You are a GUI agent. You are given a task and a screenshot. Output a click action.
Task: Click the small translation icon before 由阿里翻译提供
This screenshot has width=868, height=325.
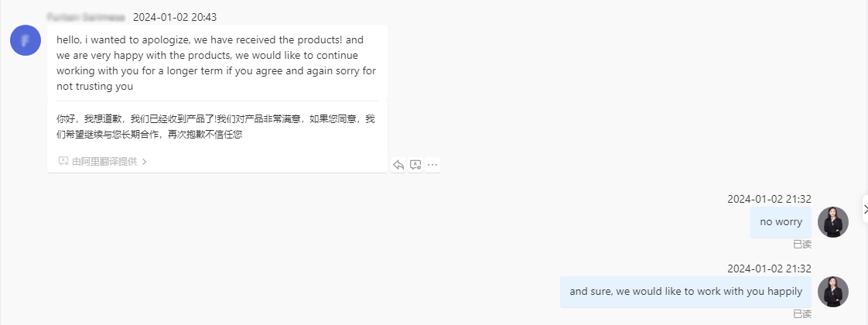63,162
